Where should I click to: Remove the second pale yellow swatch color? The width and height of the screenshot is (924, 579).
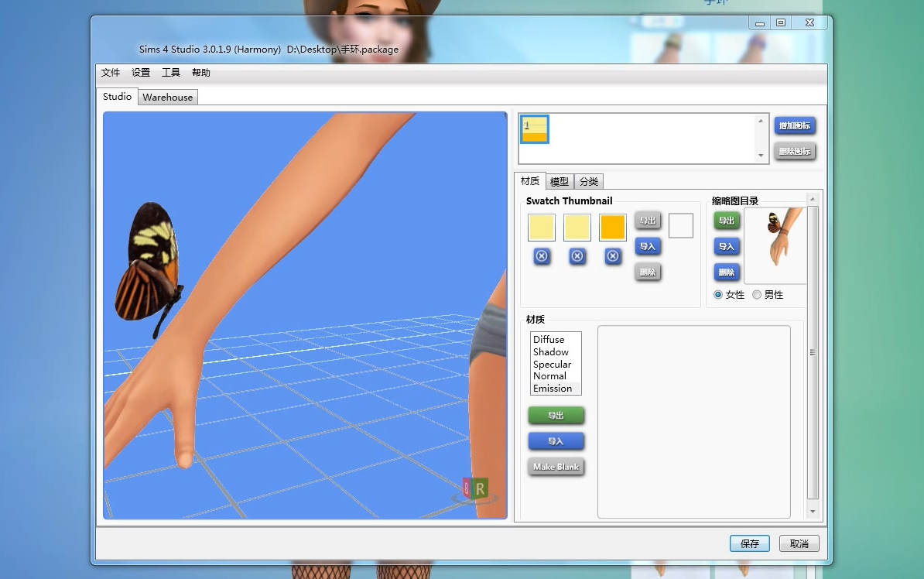(x=577, y=256)
